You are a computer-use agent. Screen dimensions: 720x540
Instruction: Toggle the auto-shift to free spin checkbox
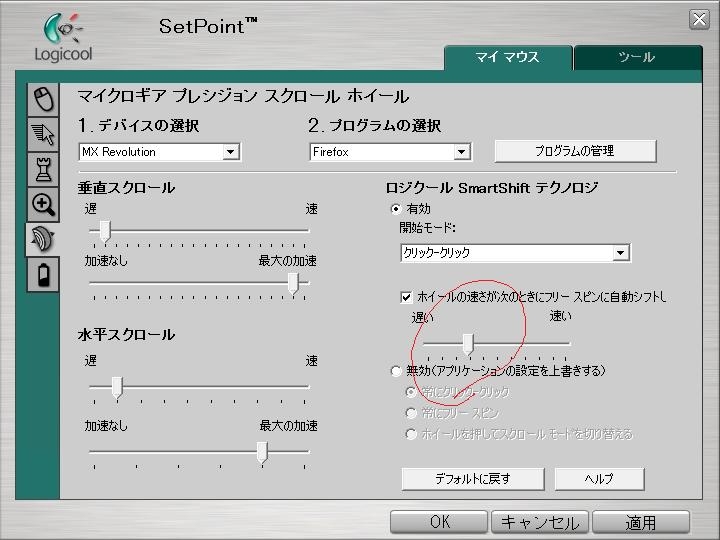[x=406, y=297]
